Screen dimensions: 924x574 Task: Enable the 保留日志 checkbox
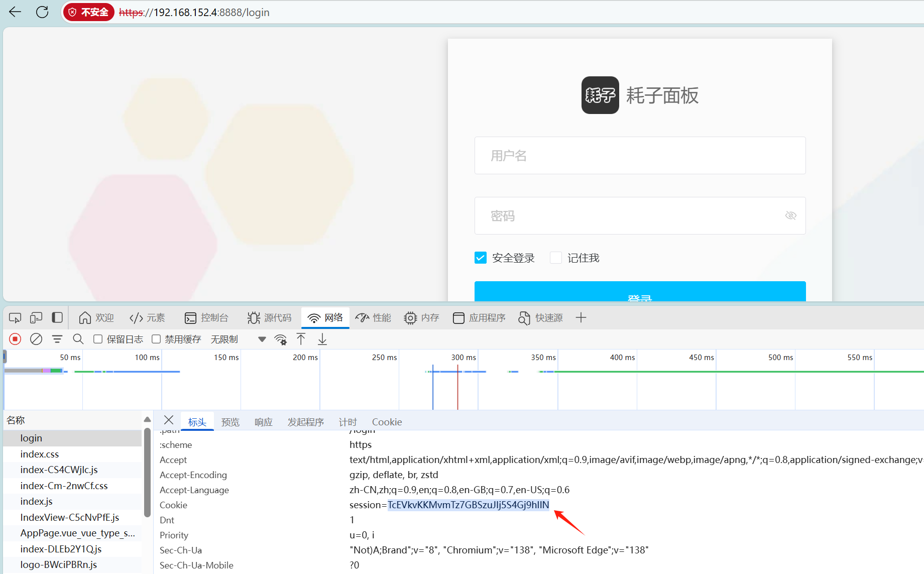point(98,339)
